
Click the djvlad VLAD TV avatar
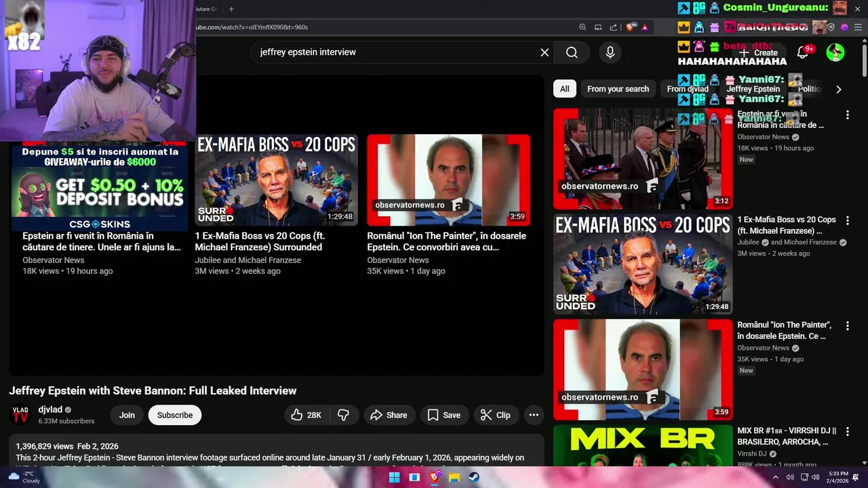[x=20, y=415]
